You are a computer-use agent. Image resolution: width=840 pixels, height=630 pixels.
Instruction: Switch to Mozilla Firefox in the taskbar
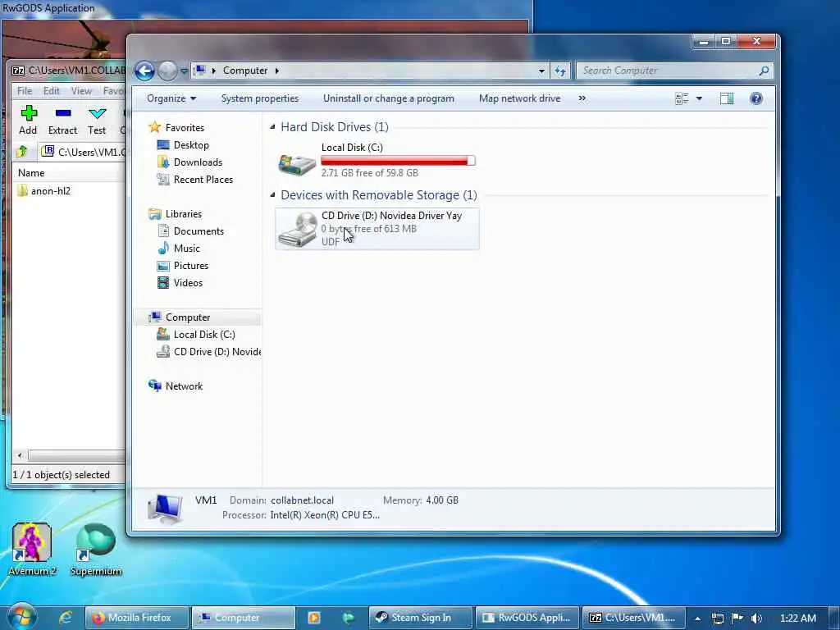[137, 618]
